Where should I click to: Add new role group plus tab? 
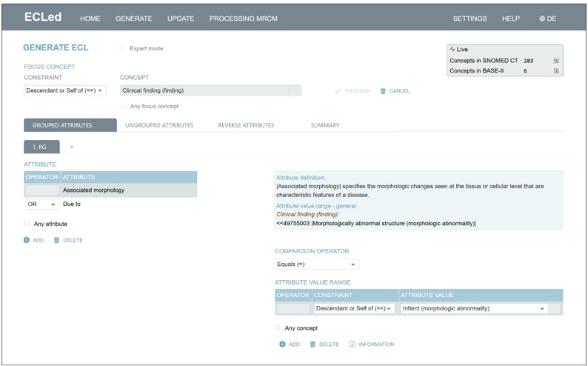pos(72,147)
